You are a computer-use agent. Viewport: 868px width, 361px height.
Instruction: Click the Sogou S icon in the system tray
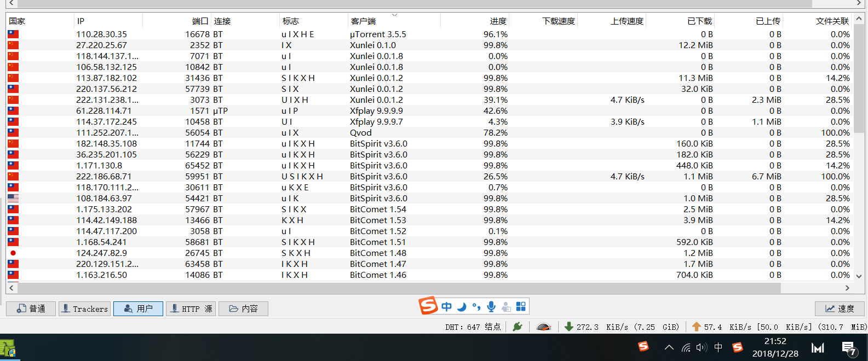coord(738,347)
